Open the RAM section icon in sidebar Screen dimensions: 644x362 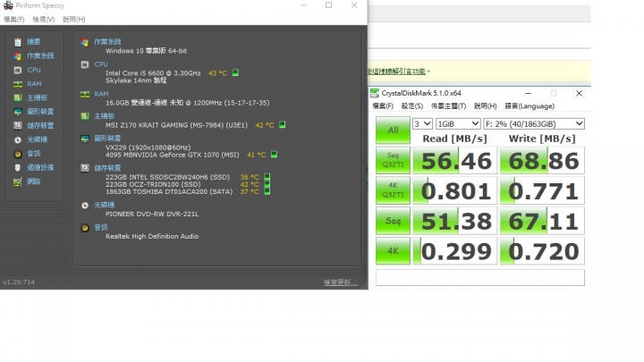(18, 84)
